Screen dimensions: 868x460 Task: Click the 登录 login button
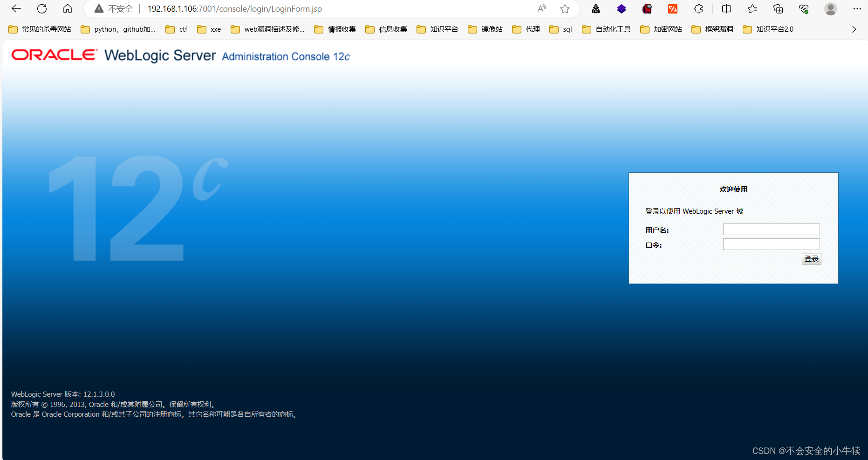coord(811,258)
